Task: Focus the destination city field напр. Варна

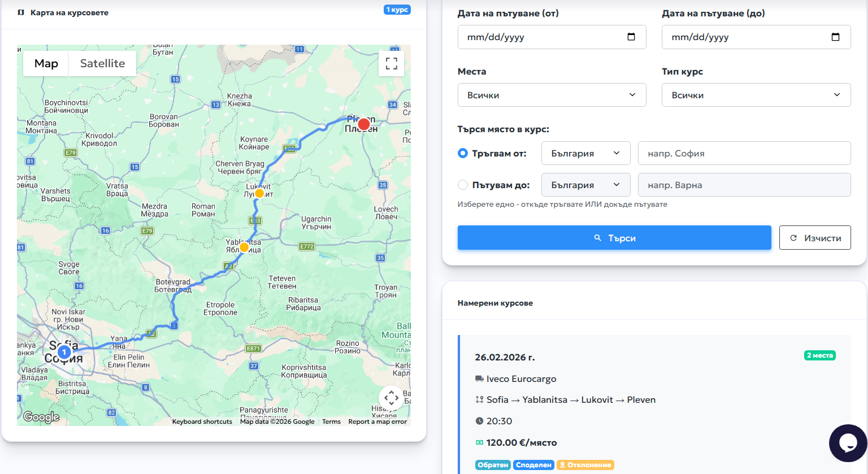Action: tap(744, 185)
